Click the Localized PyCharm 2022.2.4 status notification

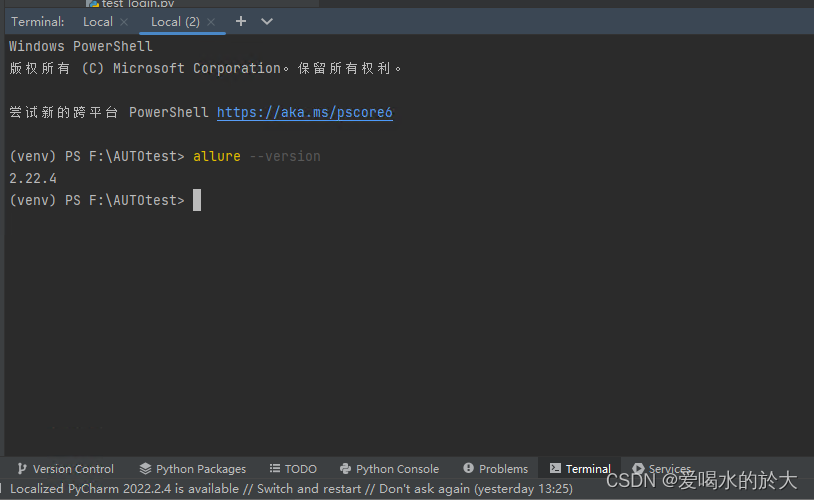pyautogui.click(x=291, y=489)
